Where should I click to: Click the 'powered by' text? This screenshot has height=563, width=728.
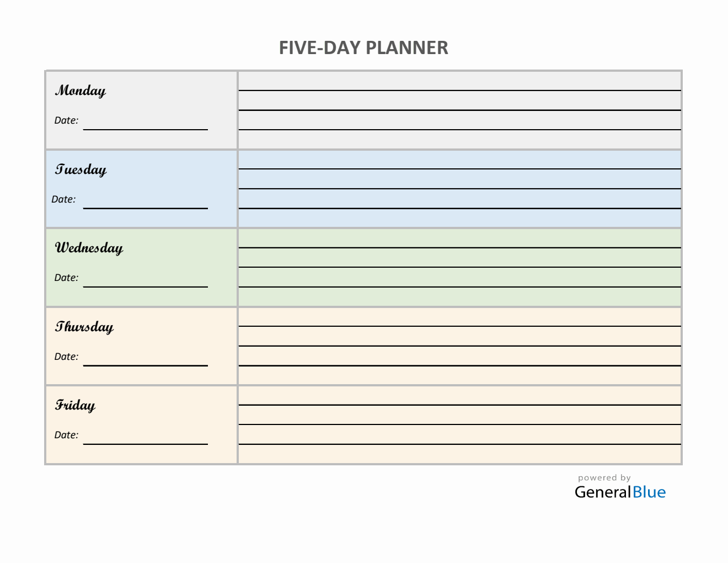[x=604, y=478]
